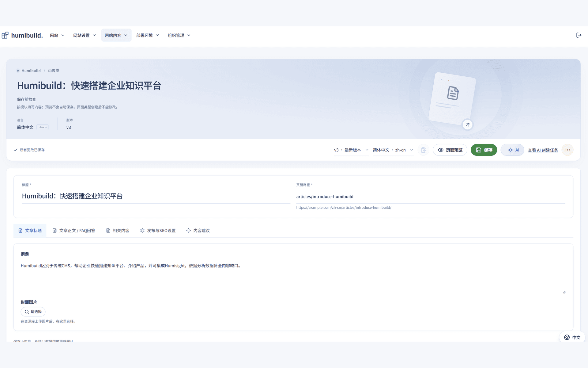Expand the 网站设置 menu
This screenshot has width=588, height=368.
85,35
